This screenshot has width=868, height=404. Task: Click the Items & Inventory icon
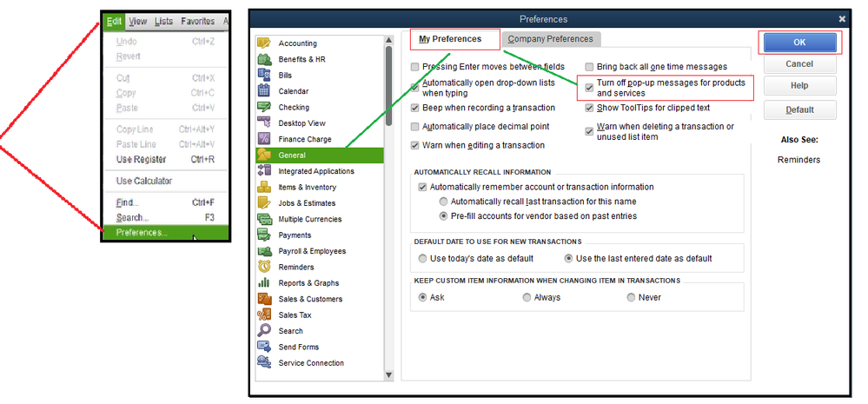(x=264, y=187)
